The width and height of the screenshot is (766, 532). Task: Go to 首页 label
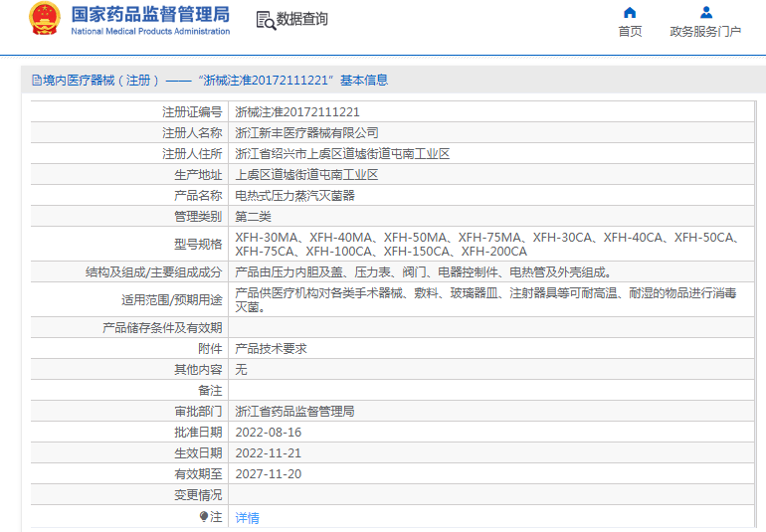630,32
